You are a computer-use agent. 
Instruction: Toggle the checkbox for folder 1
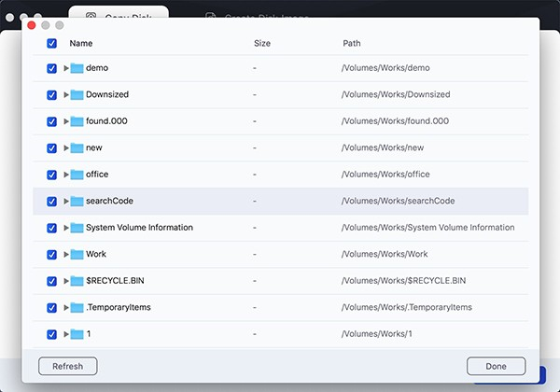[51, 334]
